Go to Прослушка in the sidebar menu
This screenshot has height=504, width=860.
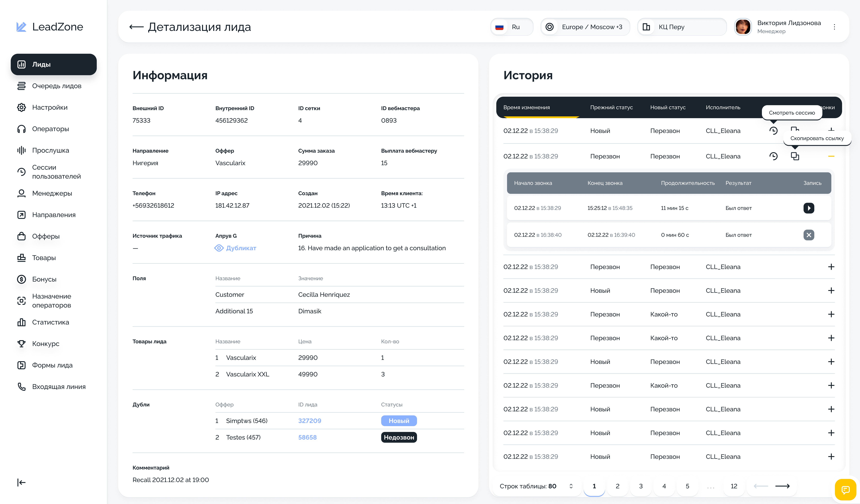[x=50, y=150]
